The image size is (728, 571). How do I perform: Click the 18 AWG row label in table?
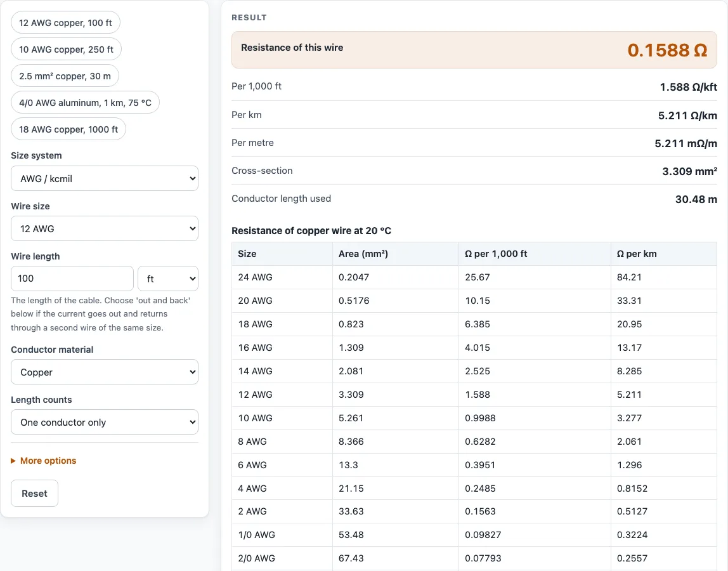(x=255, y=324)
